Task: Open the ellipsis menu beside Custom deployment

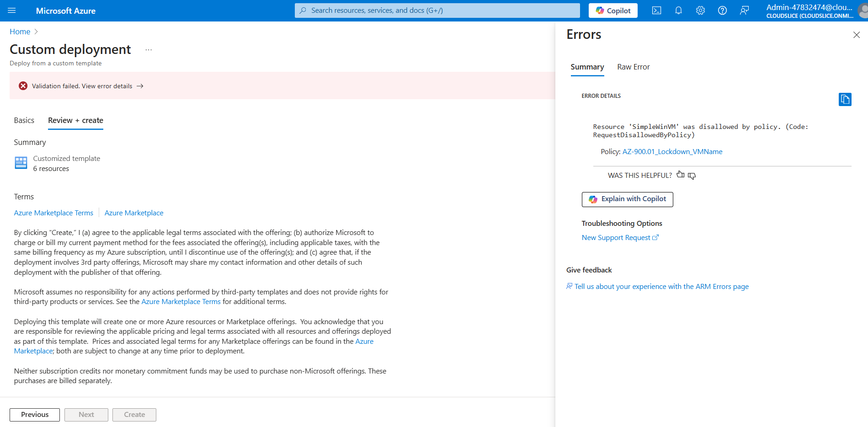Action: click(x=149, y=50)
